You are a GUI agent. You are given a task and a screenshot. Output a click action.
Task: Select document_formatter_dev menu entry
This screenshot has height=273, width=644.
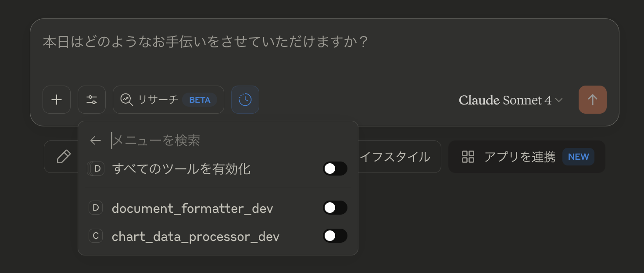pyautogui.click(x=193, y=208)
